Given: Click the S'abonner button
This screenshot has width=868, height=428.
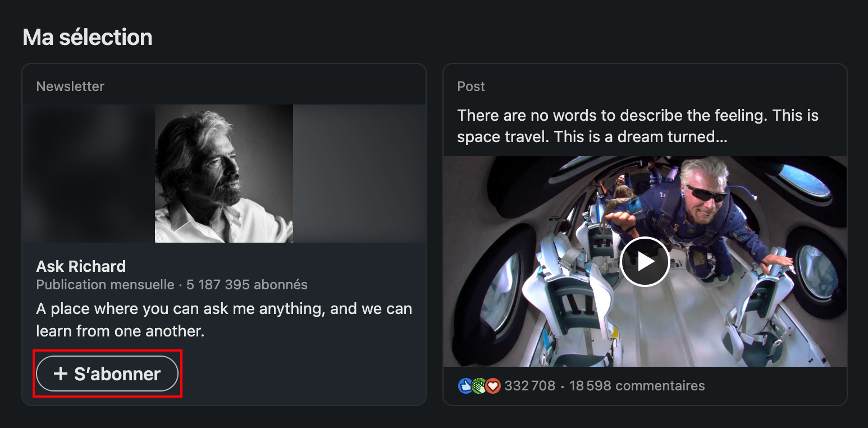Looking at the screenshot, I should click(107, 374).
